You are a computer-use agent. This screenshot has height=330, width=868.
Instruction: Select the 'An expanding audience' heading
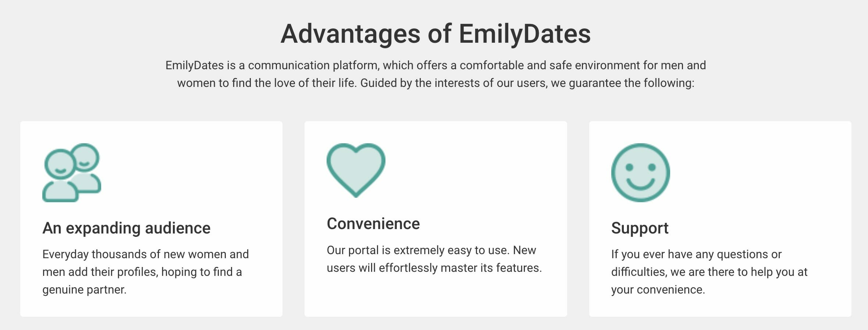126,228
